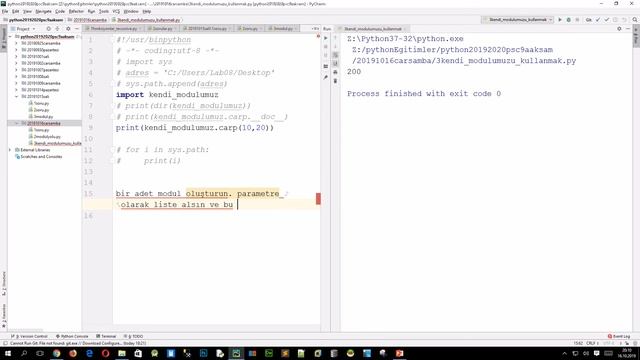Click locate/scroll-from-source icon in Project panel
Image resolution: width=640 pixels, height=360 pixels.
pos(49,29)
